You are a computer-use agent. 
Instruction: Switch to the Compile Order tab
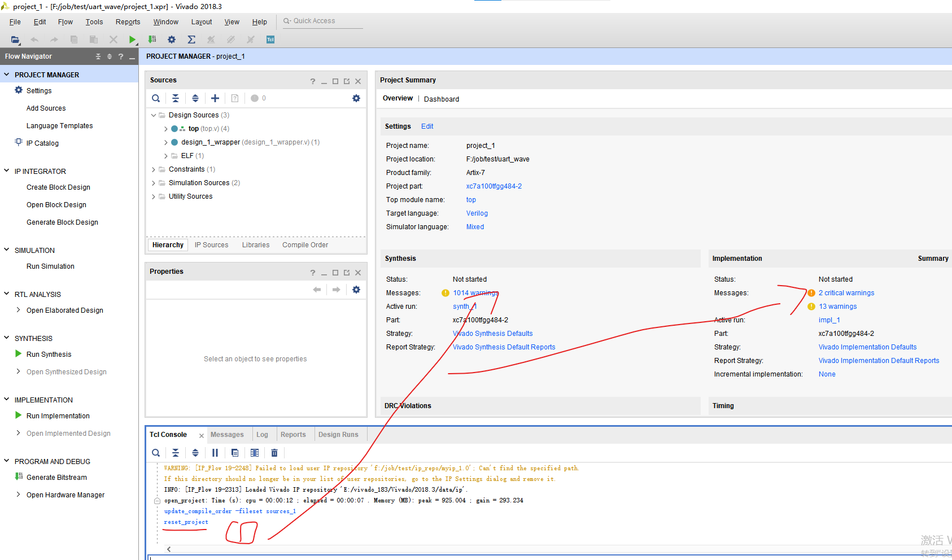305,245
